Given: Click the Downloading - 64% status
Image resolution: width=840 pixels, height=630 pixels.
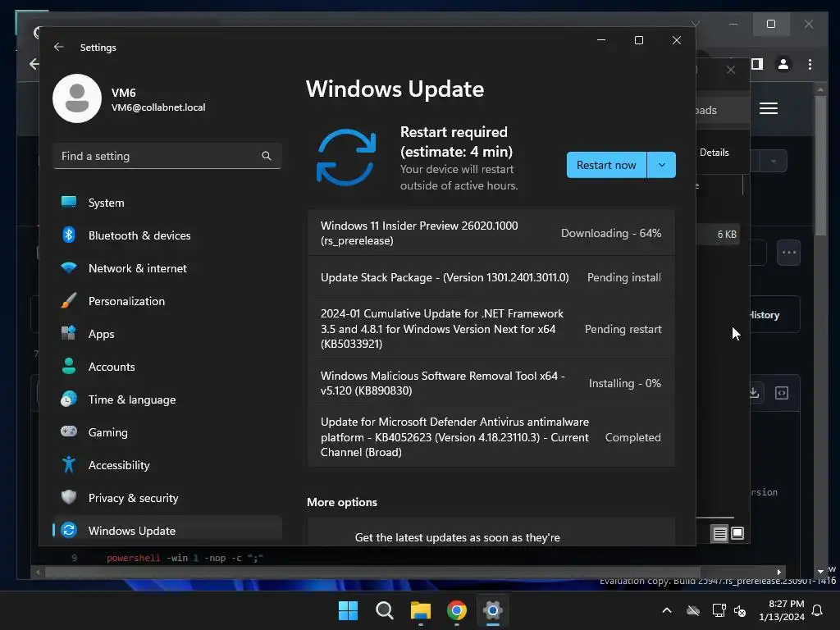Looking at the screenshot, I should tap(610, 233).
